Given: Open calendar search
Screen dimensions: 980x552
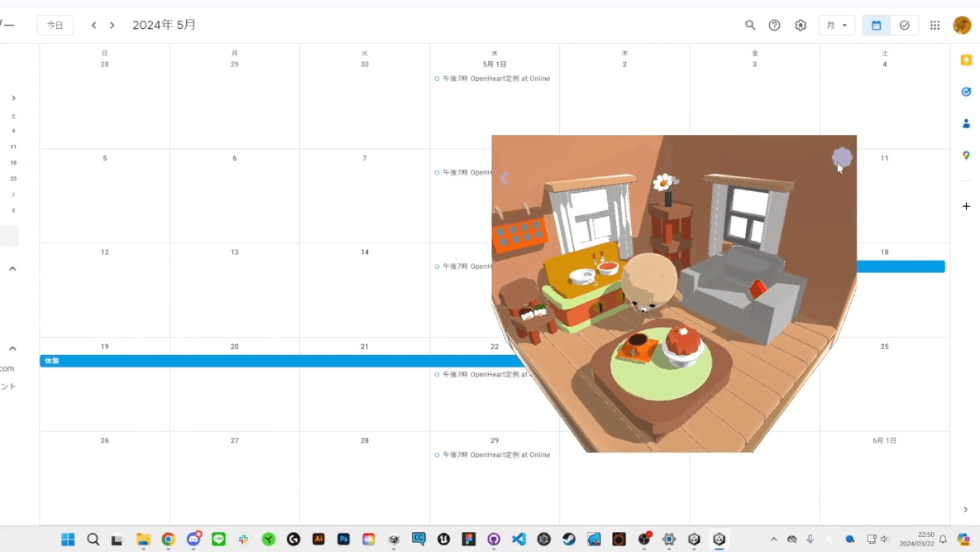Looking at the screenshot, I should point(750,25).
